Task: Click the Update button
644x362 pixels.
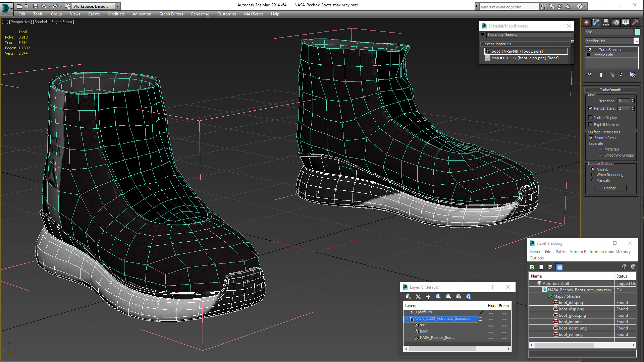Action: 610,188
